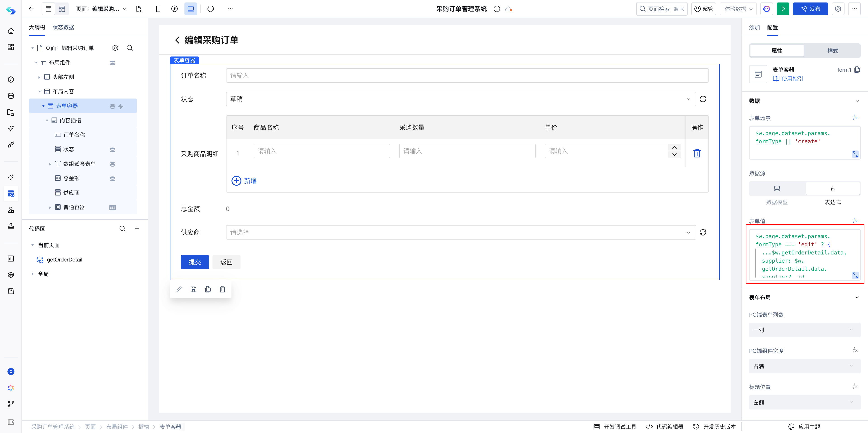The image size is (868, 433).
Task: Click the 返回 button
Action: pyautogui.click(x=226, y=262)
